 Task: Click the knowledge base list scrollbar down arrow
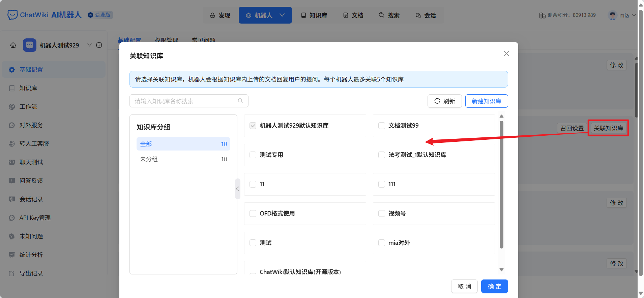click(x=501, y=270)
